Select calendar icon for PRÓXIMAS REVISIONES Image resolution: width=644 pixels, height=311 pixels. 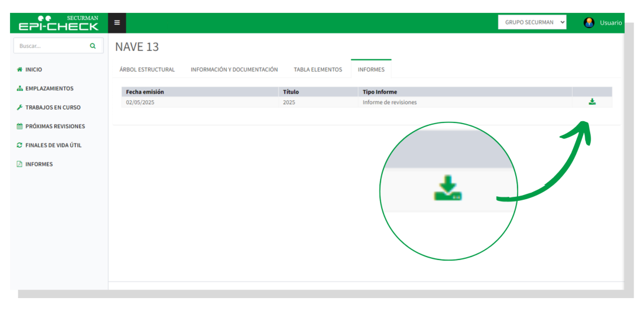click(20, 127)
